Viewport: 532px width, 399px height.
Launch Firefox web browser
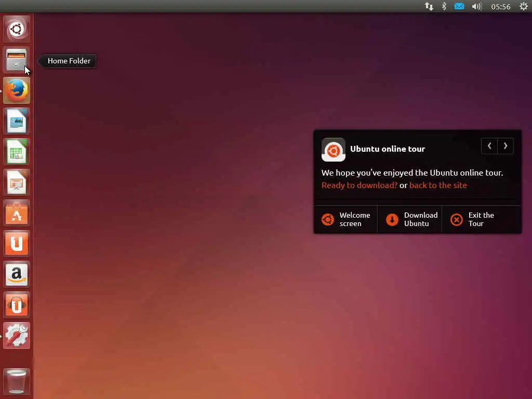point(16,90)
